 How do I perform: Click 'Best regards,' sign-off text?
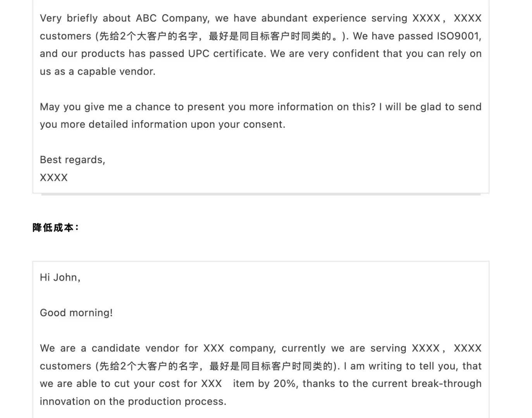[x=72, y=160]
